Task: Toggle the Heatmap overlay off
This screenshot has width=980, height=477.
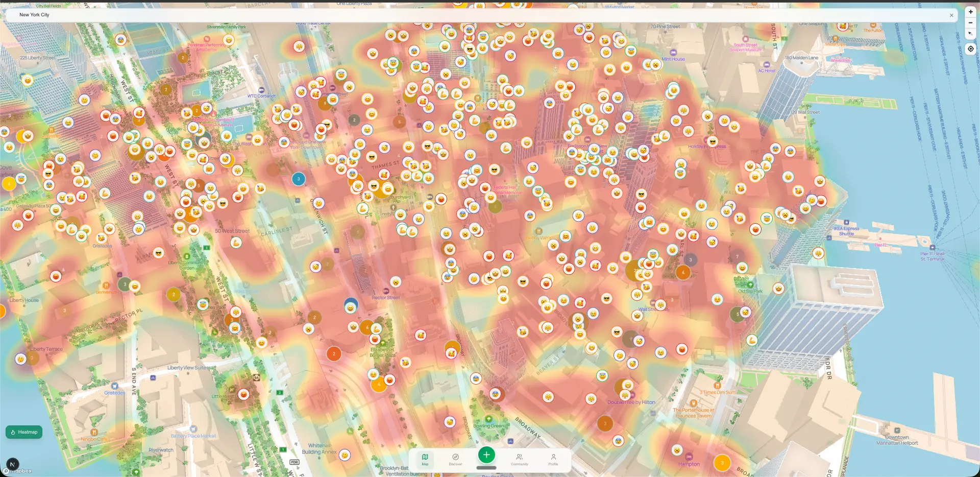Action: click(23, 432)
